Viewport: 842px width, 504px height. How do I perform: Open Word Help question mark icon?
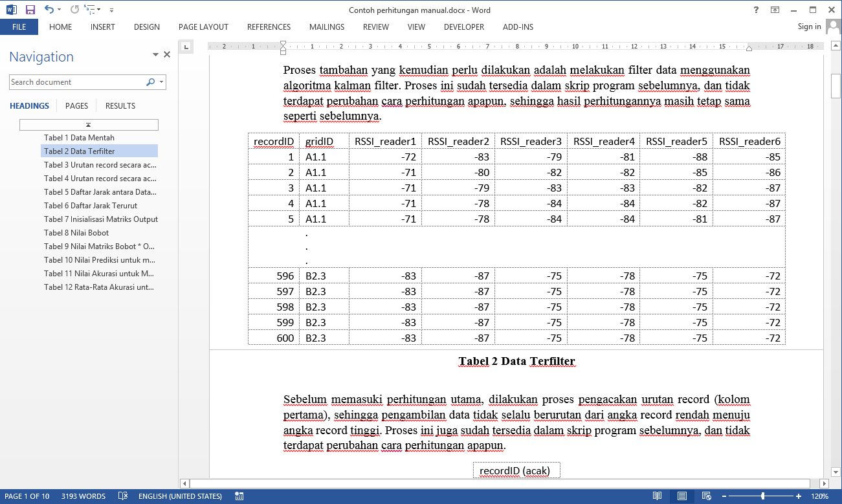tap(756, 10)
